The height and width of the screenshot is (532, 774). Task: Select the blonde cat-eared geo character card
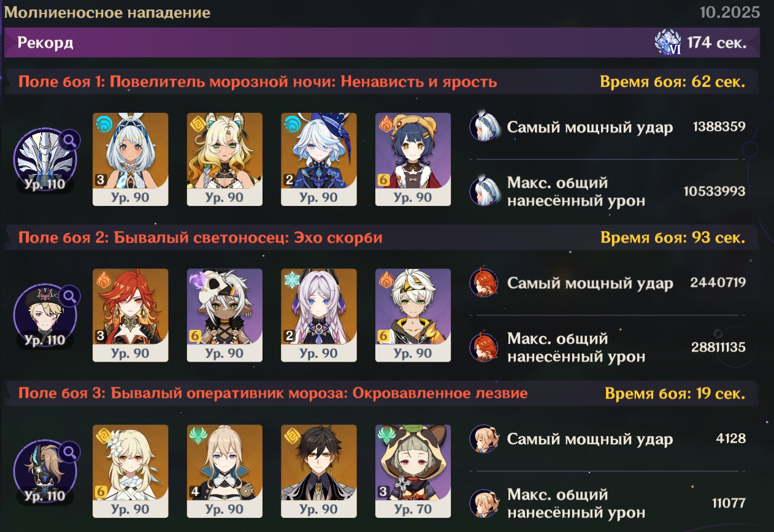click(224, 159)
